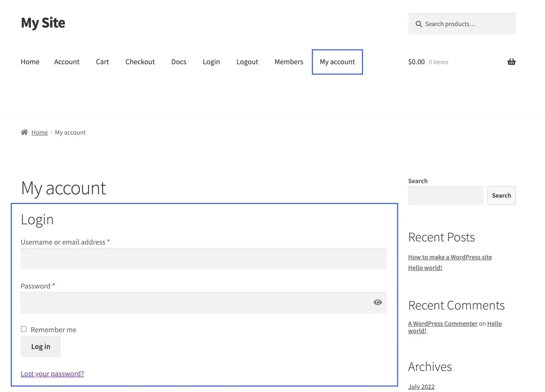Click the "$0.00 0 items" cart total

click(x=428, y=62)
